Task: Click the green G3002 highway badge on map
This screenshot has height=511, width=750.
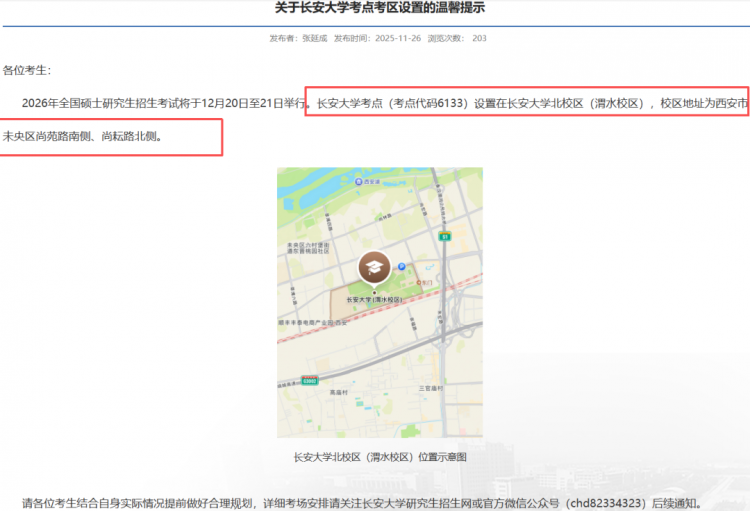Action: tap(309, 381)
